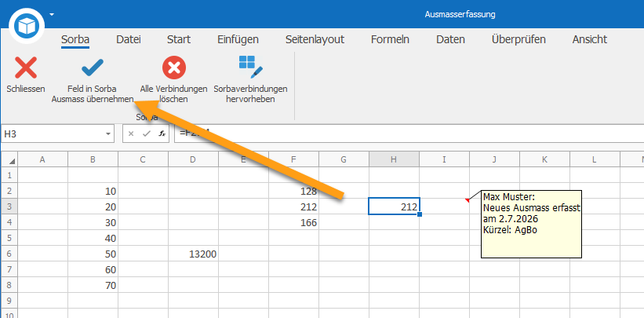Image resolution: width=644 pixels, height=318 pixels.
Task: Click the red comment indicator triangle
Action: point(467,200)
